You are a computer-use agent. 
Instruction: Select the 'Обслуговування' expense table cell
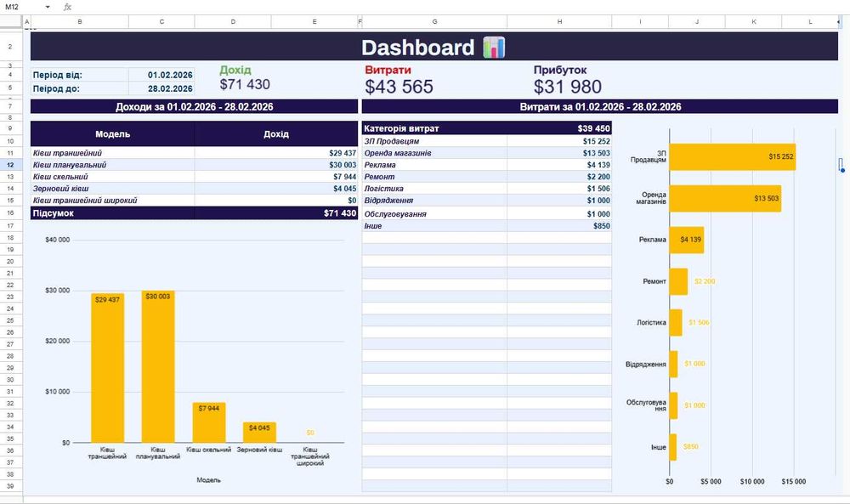click(434, 213)
